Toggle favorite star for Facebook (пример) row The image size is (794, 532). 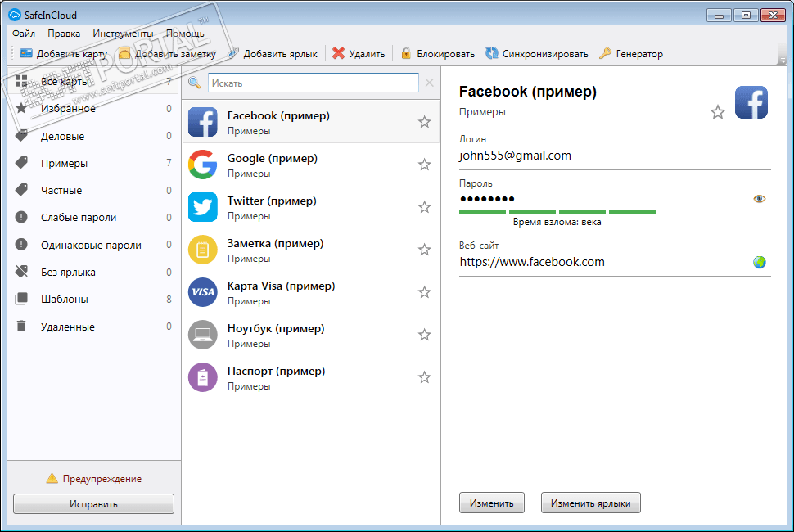click(x=424, y=121)
